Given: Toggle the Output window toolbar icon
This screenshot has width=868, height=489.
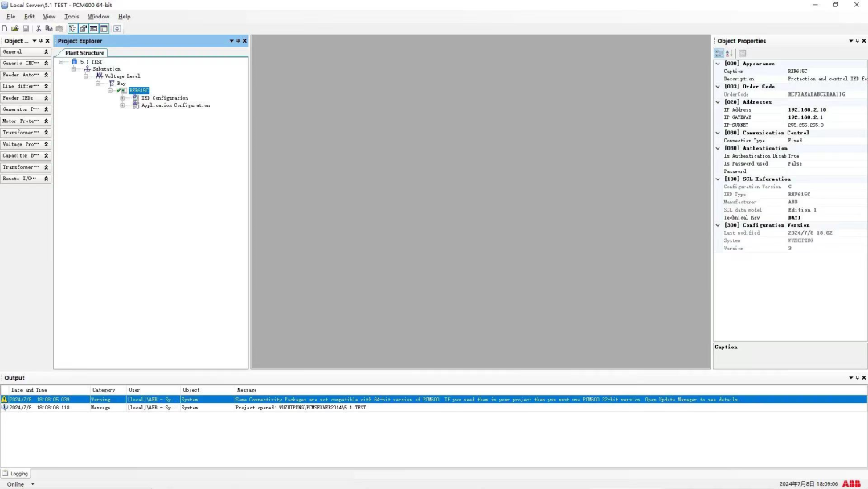Looking at the screenshot, I should (93, 28).
